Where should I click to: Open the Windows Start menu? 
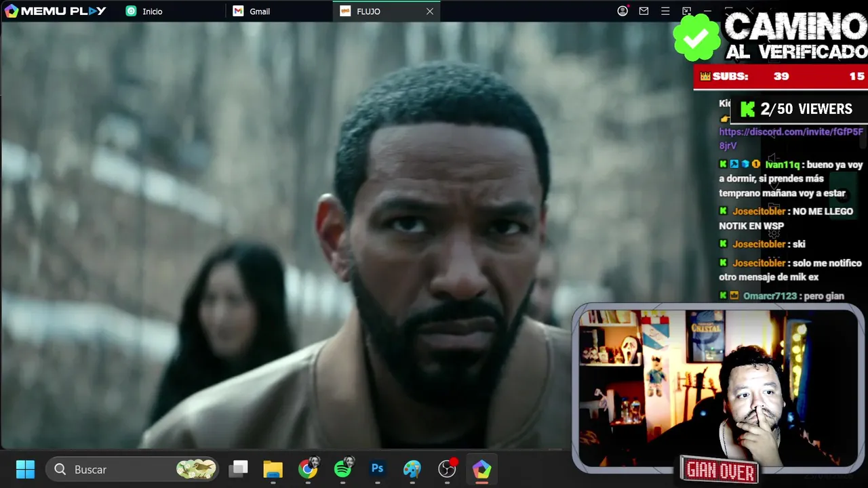point(25,469)
